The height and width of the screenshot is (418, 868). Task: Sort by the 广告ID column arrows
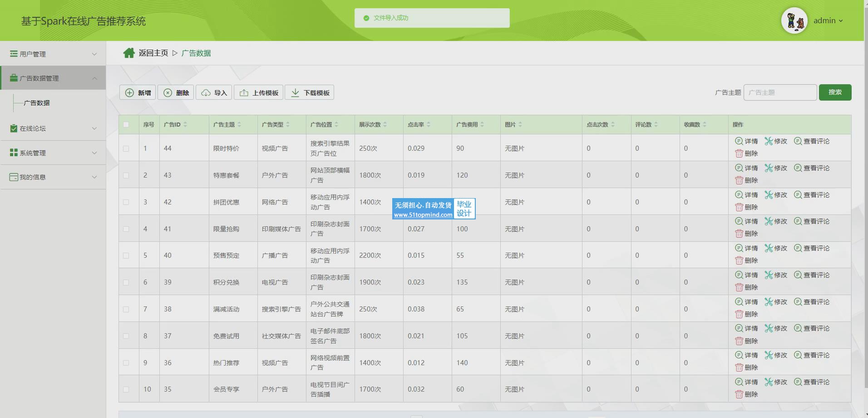click(185, 124)
